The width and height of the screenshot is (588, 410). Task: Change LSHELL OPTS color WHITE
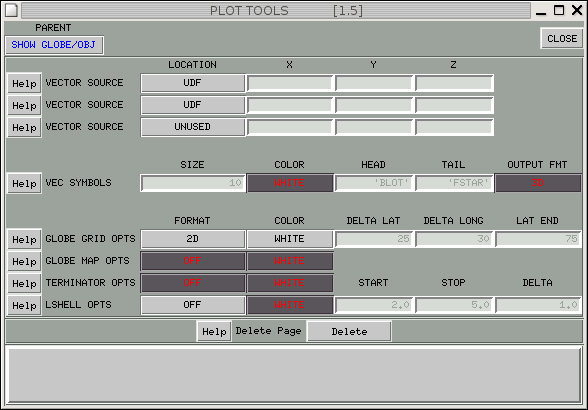tap(290, 305)
